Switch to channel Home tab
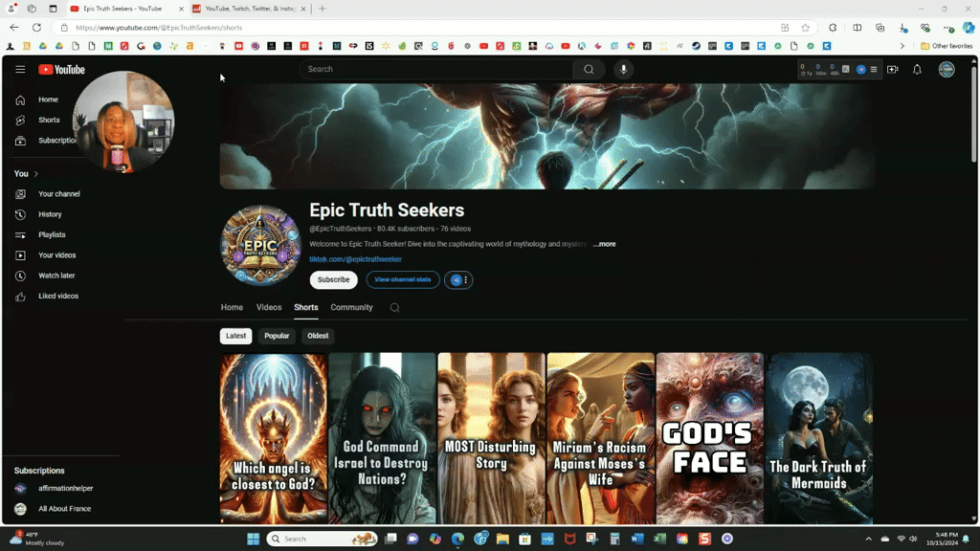The width and height of the screenshot is (980, 551). [x=232, y=307]
